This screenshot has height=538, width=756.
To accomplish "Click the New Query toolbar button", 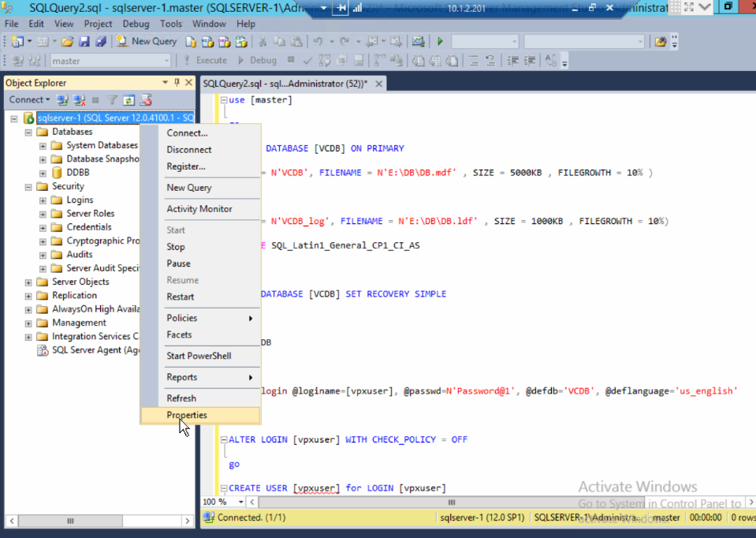I will (x=147, y=42).
